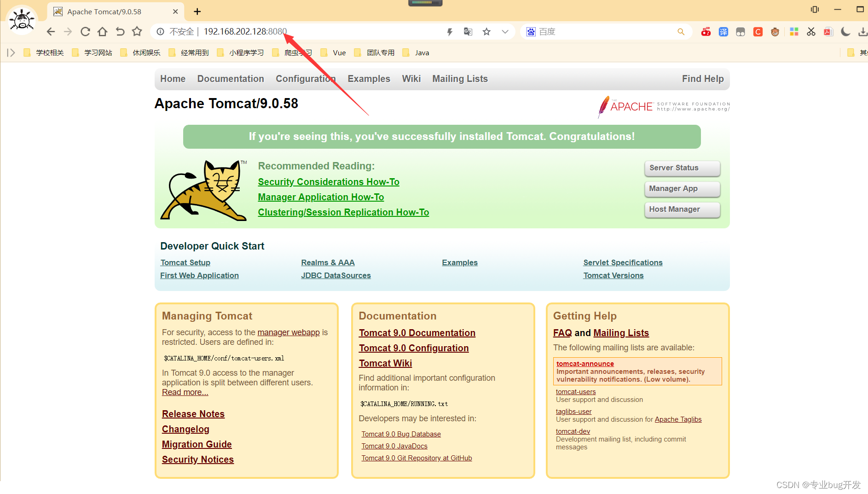This screenshot has width=868, height=494.
Task: Open the Tomcat Setup link
Action: tap(185, 262)
